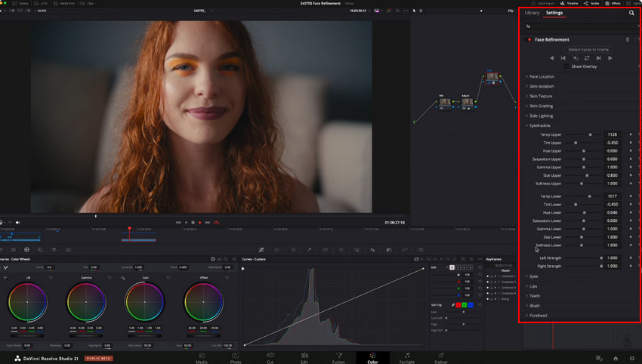Adjust the Size Upper slider

587,175
